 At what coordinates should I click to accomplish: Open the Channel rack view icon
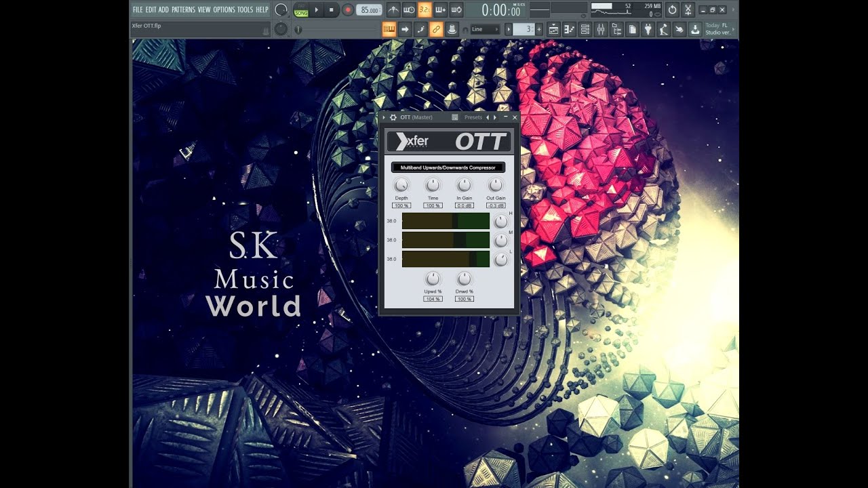pos(585,29)
